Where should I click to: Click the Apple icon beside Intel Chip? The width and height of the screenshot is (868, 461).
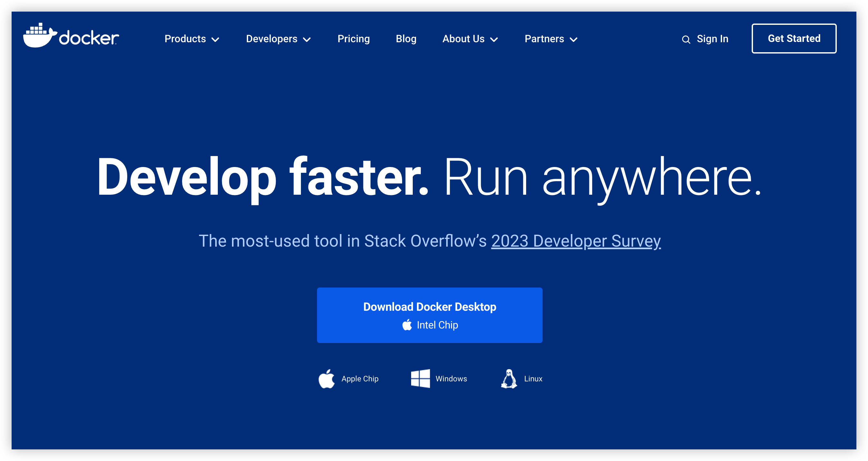point(407,325)
